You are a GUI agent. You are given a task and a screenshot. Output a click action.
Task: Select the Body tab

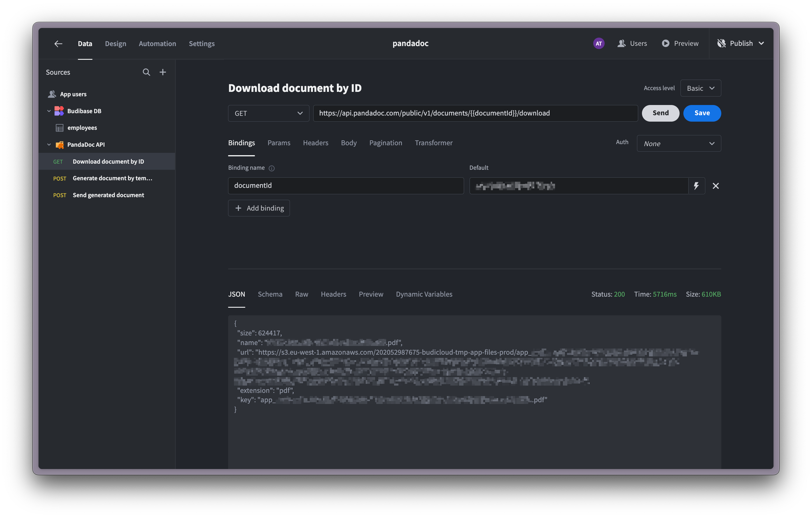coord(349,143)
